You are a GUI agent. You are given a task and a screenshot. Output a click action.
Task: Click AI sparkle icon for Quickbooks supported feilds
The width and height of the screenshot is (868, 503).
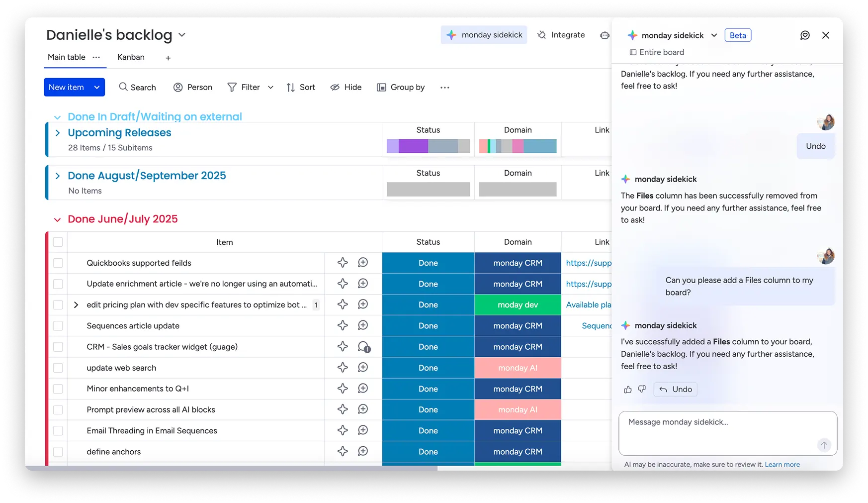coord(343,263)
